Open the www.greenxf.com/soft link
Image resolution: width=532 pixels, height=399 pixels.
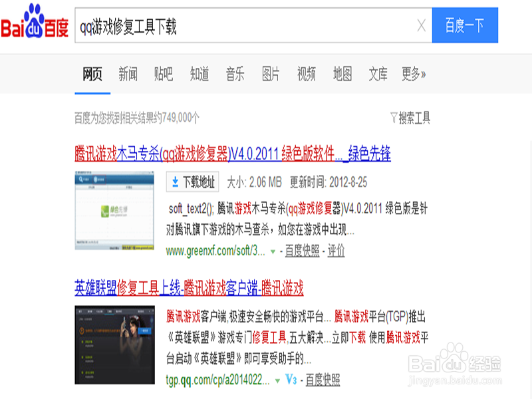(215, 251)
